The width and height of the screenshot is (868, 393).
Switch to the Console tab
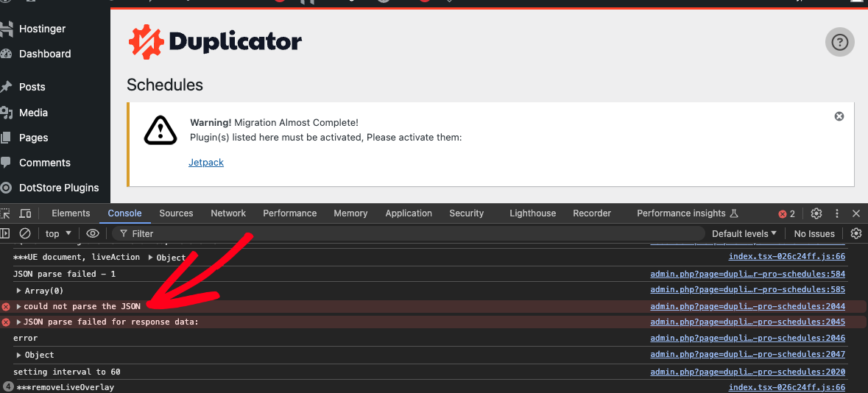(124, 213)
